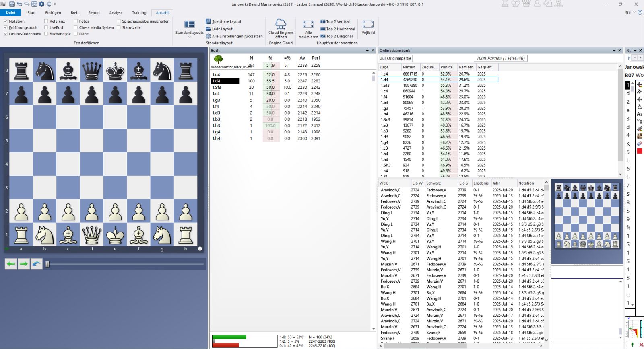Click the Standardlayouts icon
The width and height of the screenshot is (644, 349).
(x=189, y=25)
